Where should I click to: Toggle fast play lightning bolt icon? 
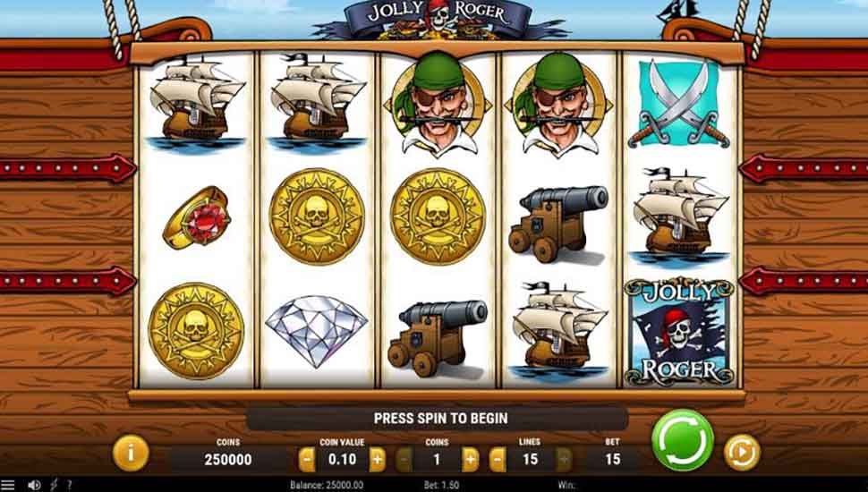pos(54,486)
